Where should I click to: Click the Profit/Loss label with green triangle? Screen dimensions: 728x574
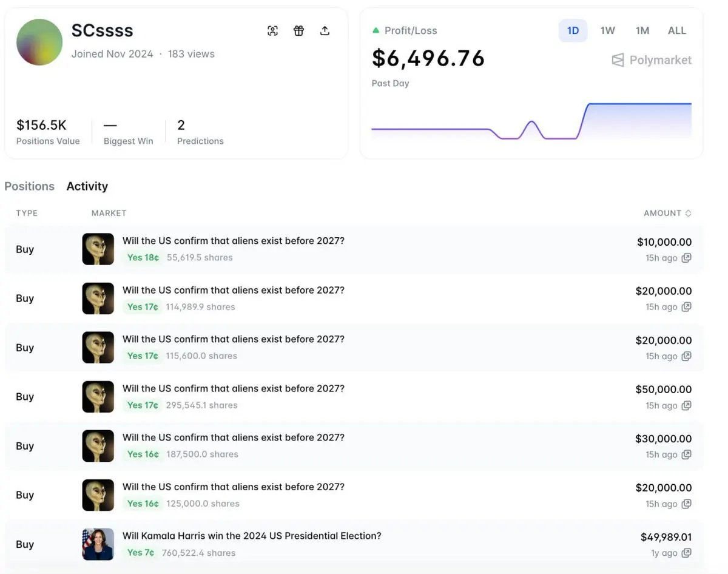(x=405, y=30)
